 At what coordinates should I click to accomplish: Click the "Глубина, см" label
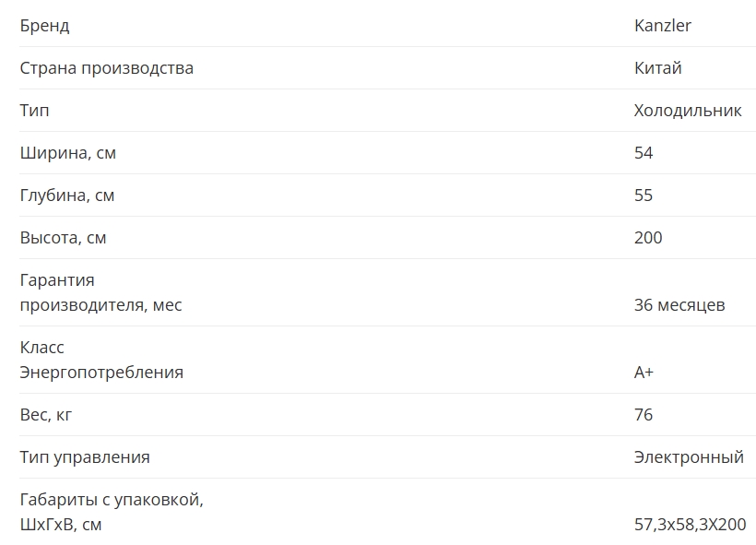(x=67, y=195)
